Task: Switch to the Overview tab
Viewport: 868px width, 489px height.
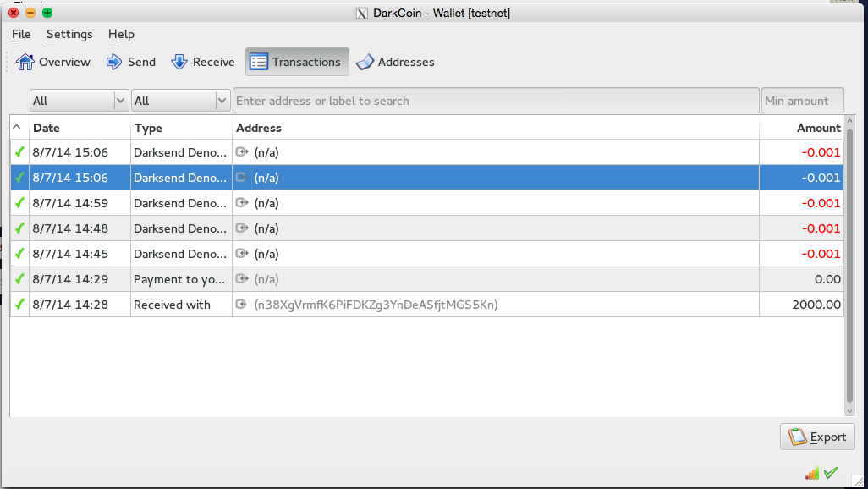Action: (x=53, y=62)
